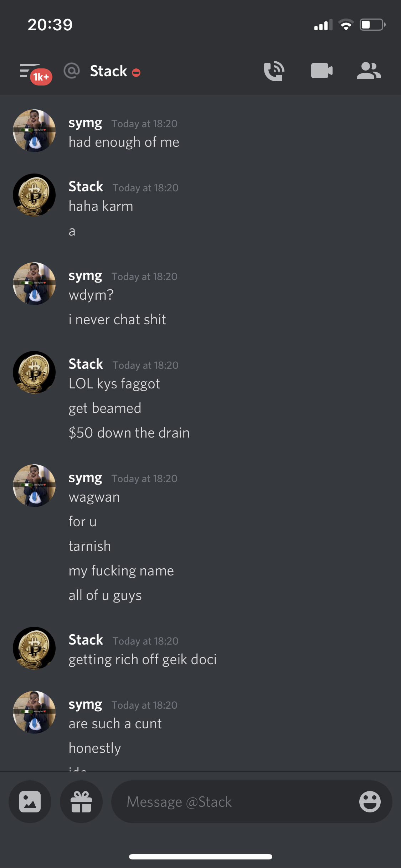Open the Nitro gift button
This screenshot has width=401, height=868.
click(x=81, y=802)
